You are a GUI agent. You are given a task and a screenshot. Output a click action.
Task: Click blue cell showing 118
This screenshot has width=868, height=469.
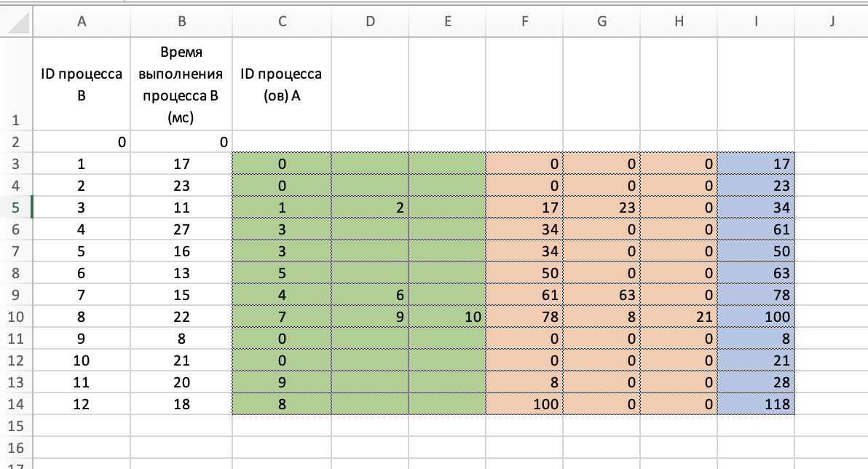(x=756, y=403)
